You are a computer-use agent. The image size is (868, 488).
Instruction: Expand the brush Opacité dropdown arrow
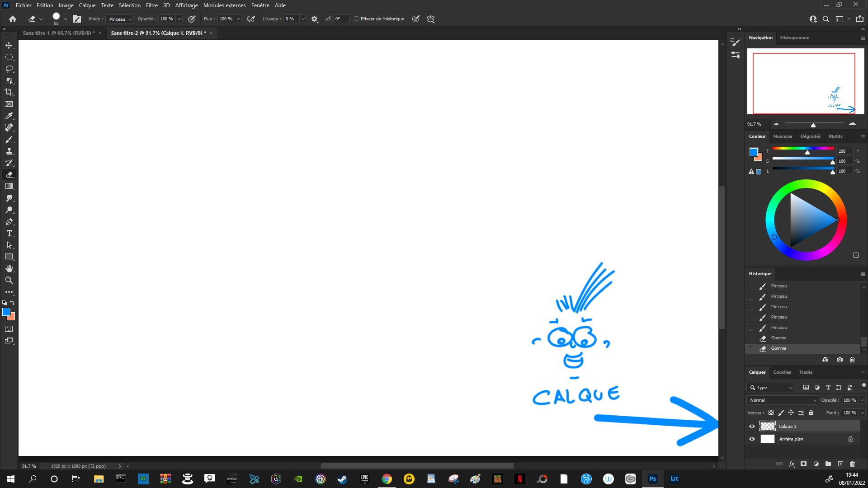pos(179,19)
